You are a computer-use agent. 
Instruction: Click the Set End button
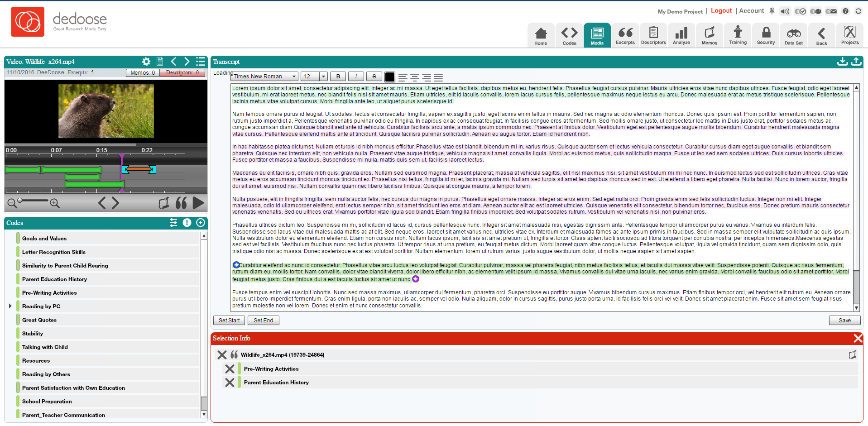point(264,321)
